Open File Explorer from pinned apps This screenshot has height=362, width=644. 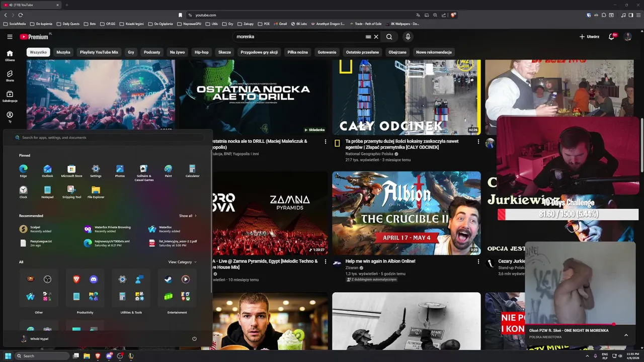[x=96, y=192]
